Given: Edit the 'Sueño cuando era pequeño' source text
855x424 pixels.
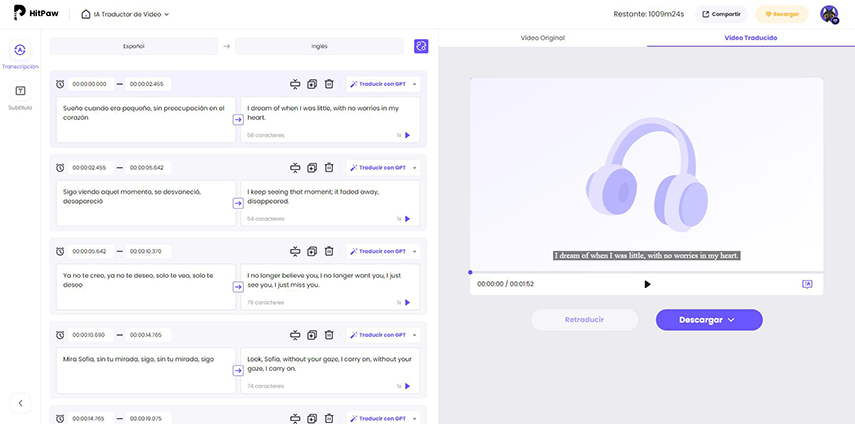Looking at the screenshot, I should coord(146,120).
